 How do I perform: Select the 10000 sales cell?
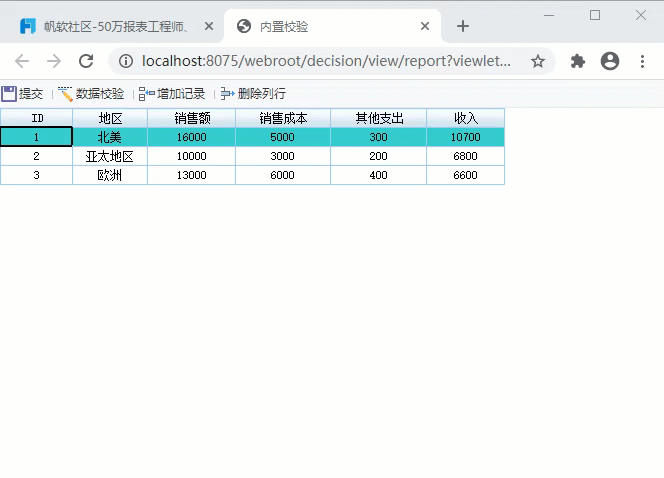[x=191, y=156]
